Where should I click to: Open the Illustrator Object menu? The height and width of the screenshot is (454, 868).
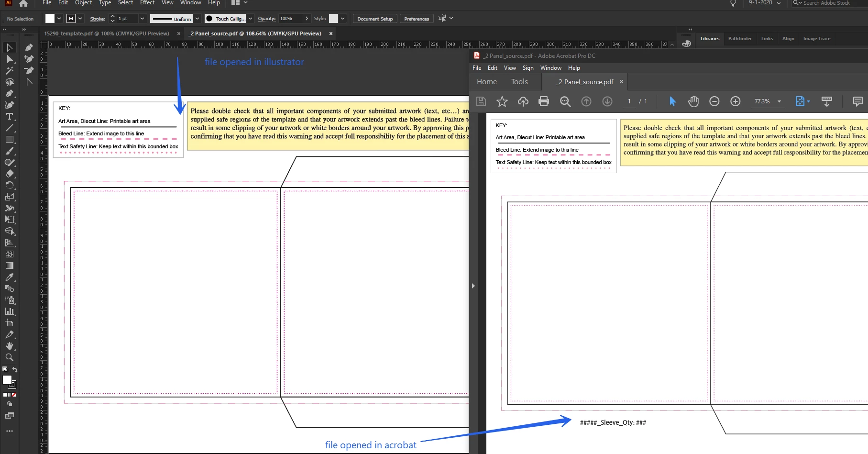point(83,3)
